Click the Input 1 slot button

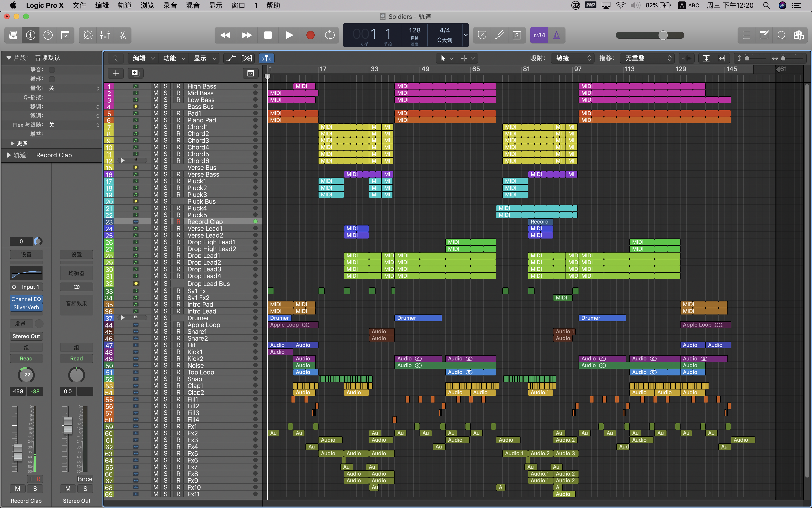pos(30,287)
